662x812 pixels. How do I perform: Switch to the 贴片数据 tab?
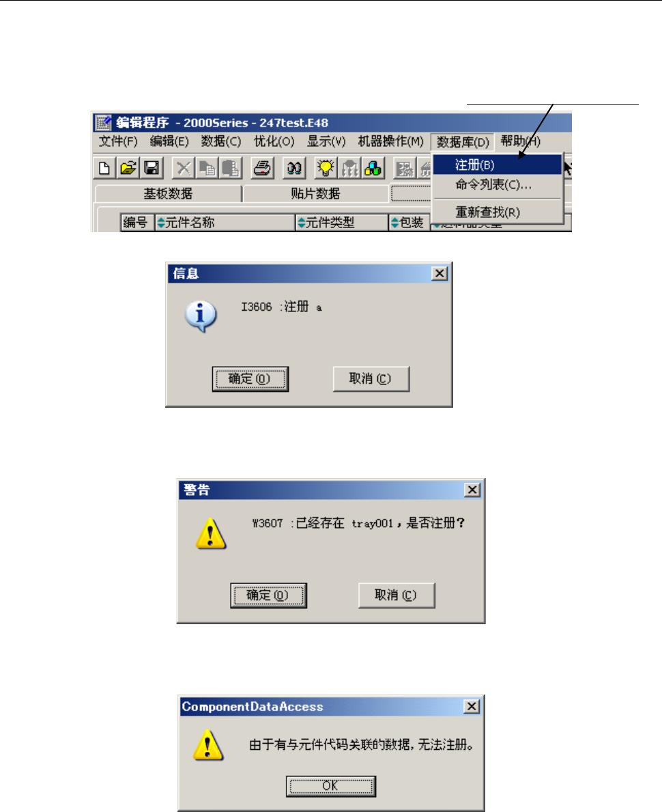pyautogui.click(x=316, y=193)
